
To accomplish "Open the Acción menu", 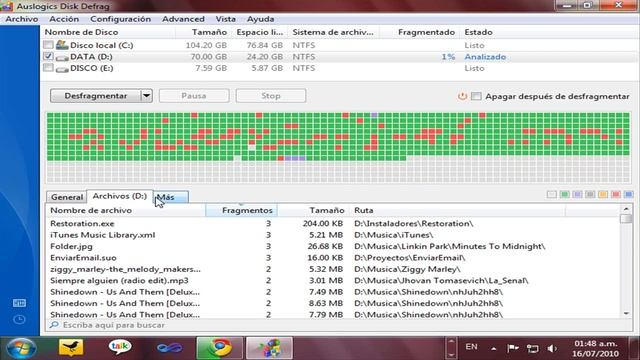I will click(x=64, y=19).
